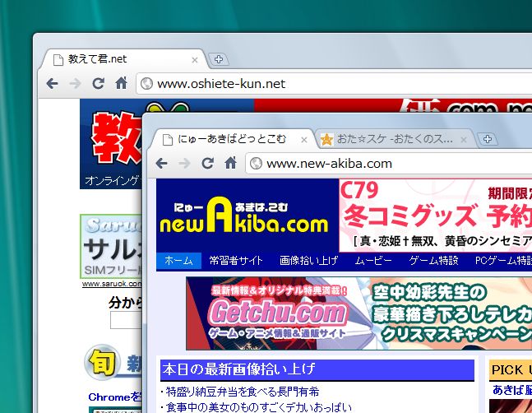Click globe icon beside www.new-akiba.com
This screenshot has width=532, height=413.
pyautogui.click(x=257, y=164)
